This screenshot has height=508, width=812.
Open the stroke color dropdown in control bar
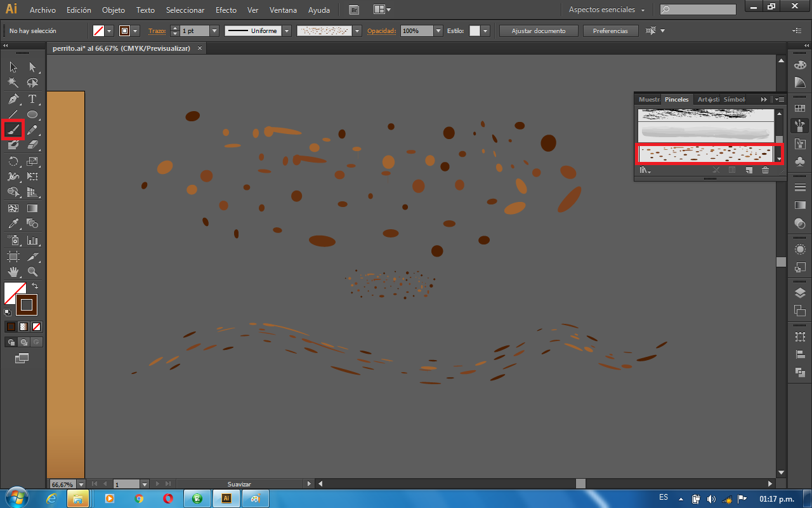coord(135,30)
